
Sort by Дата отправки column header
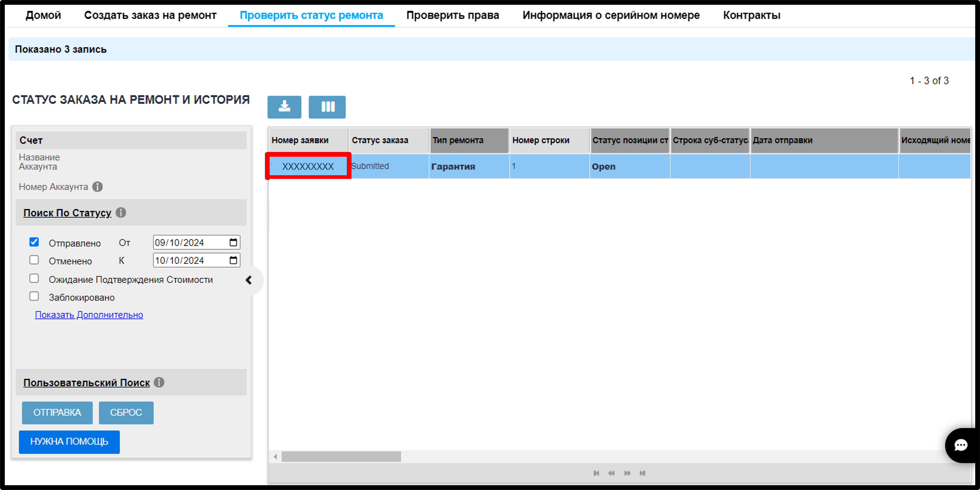[824, 140]
